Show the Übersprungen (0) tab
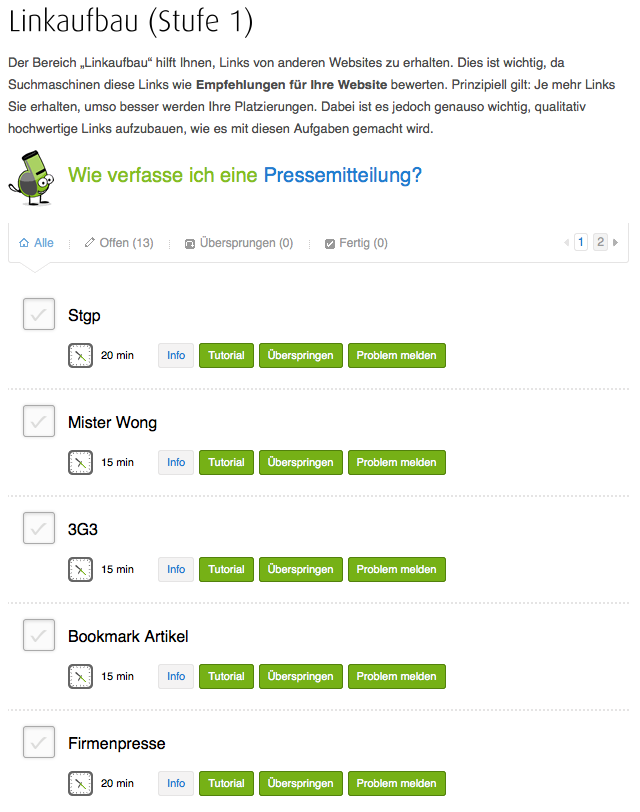Screen dimensions: 640x812 click(239, 243)
